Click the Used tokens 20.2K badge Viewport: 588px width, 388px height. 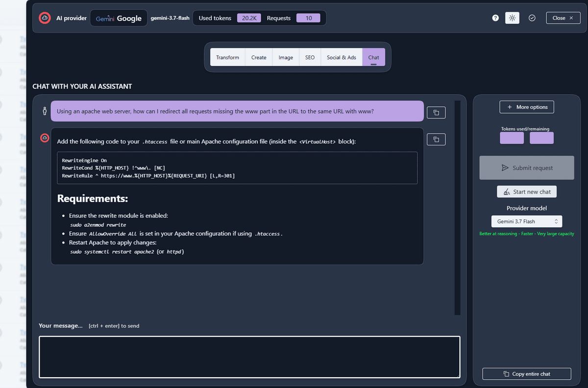click(x=249, y=18)
